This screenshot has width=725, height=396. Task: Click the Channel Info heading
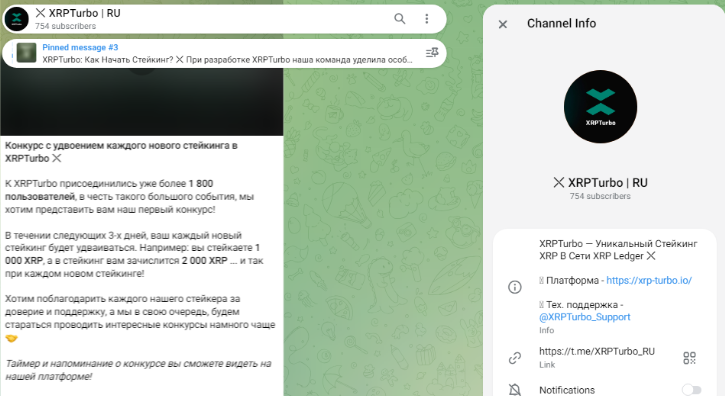(x=561, y=24)
